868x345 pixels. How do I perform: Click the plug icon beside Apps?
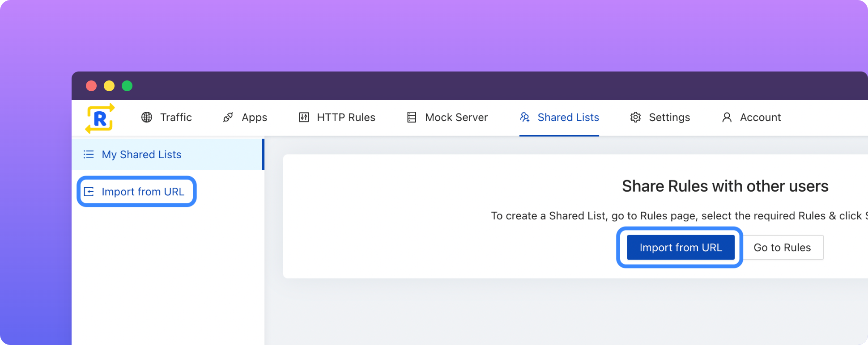pyautogui.click(x=228, y=117)
